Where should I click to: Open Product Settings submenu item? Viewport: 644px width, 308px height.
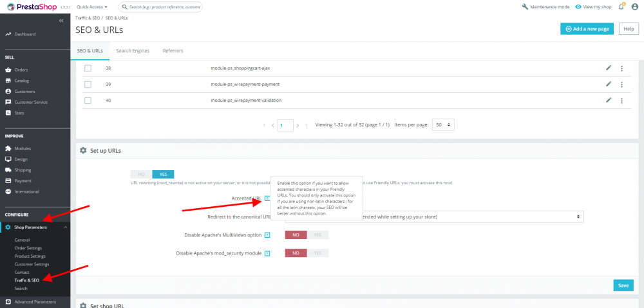click(30, 256)
